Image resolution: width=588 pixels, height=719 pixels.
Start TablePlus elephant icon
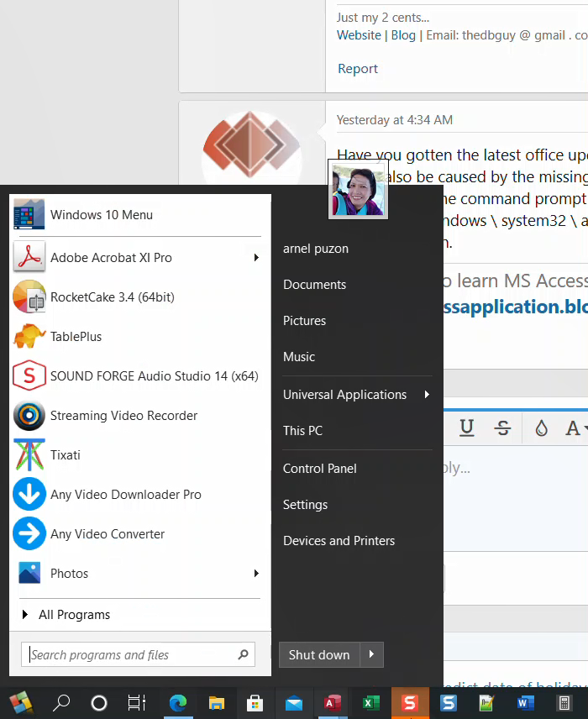[x=29, y=336]
